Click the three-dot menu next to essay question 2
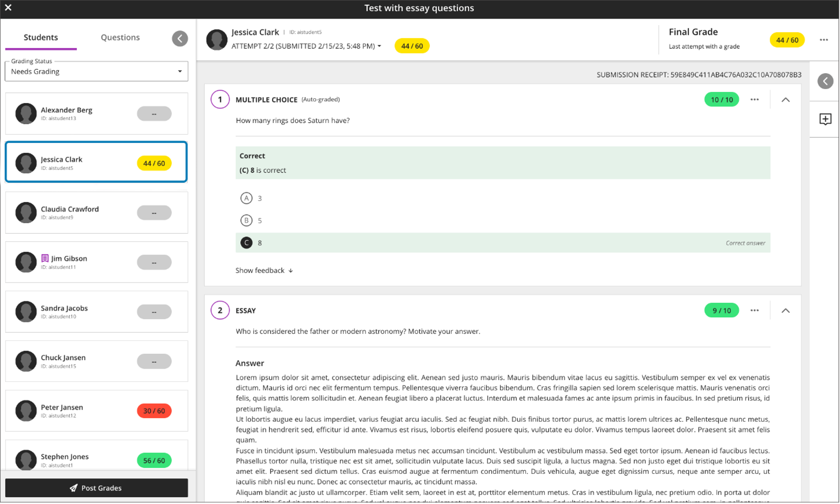 (755, 311)
